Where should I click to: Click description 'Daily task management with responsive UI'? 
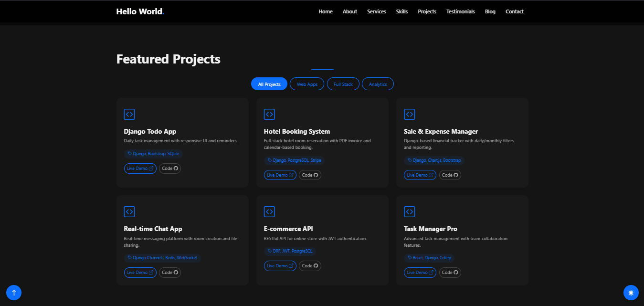[x=181, y=141]
